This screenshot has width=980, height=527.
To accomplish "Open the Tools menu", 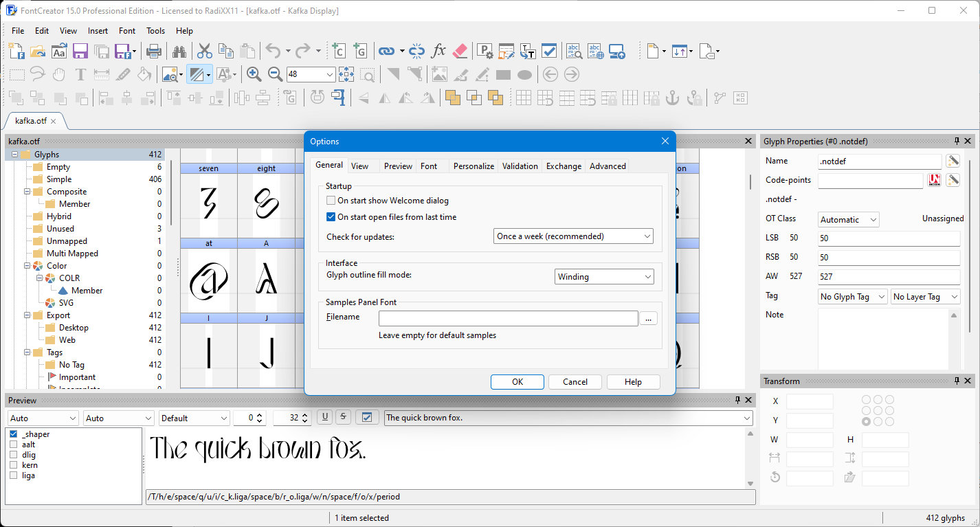I will 156,31.
